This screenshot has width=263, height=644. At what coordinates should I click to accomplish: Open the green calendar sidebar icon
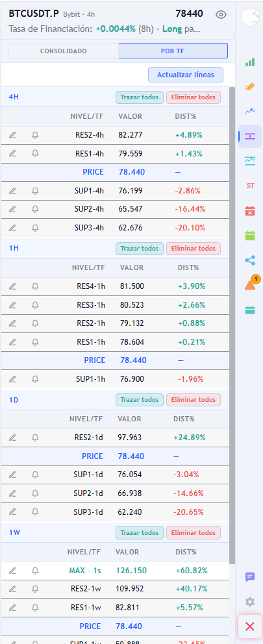tap(250, 236)
